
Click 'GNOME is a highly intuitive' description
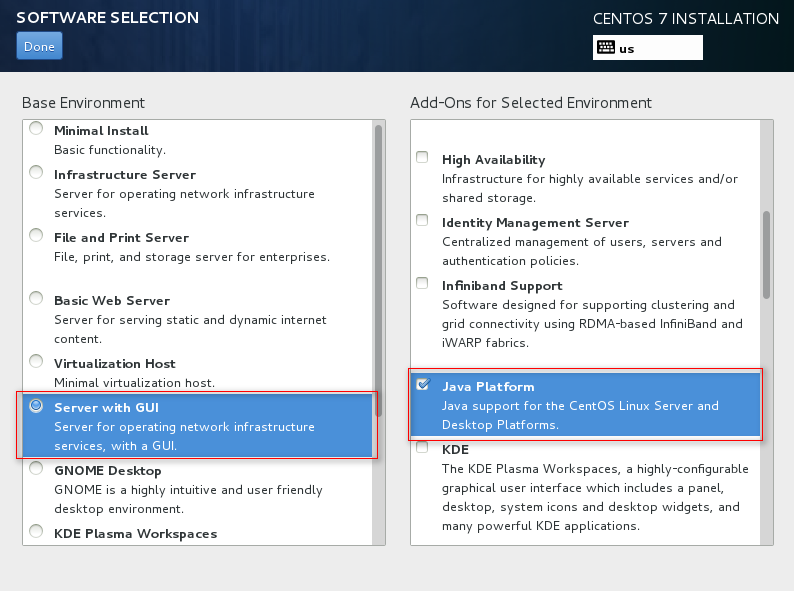point(188,499)
